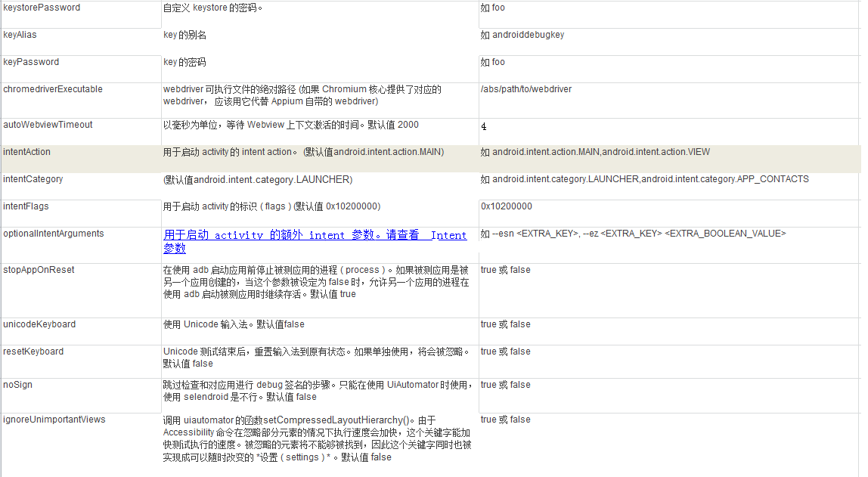Screen dimensions: 868x477
Task: Select the chromedriverExecutable parameter name
Action: (x=53, y=89)
